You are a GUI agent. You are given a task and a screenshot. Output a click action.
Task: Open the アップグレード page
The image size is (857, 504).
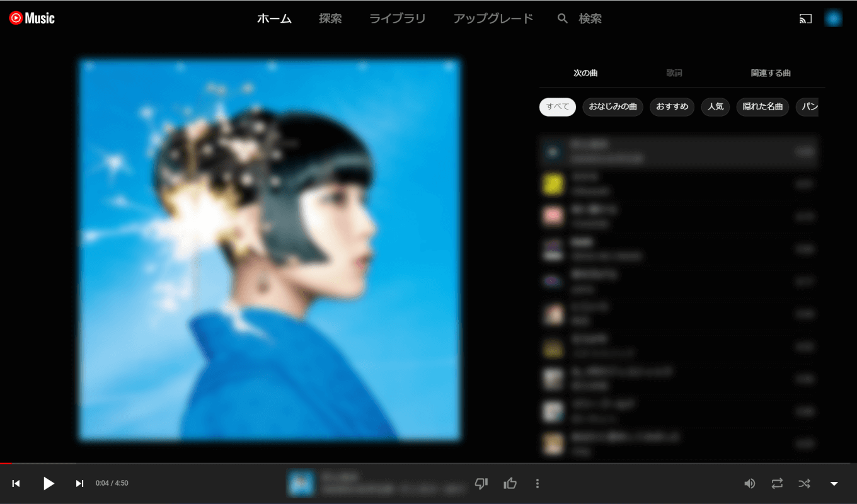pos(493,19)
